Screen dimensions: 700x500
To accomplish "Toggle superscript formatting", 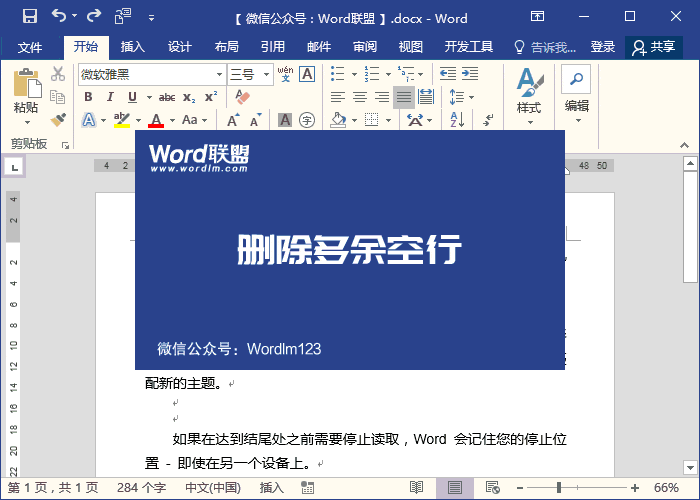I will point(211,96).
